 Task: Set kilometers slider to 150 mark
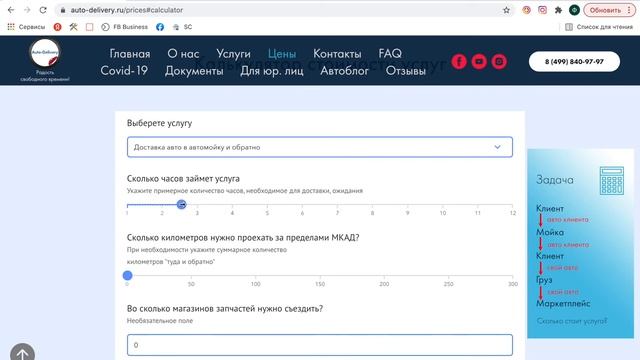click(x=320, y=276)
